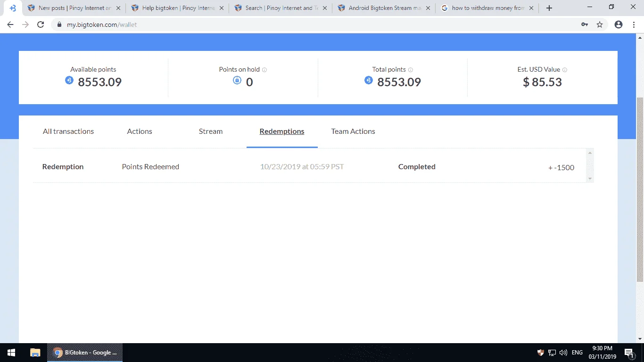The image size is (644, 362).
Task: Click the date '10/23/2019 at 05:59 PST'
Action: [x=302, y=167]
